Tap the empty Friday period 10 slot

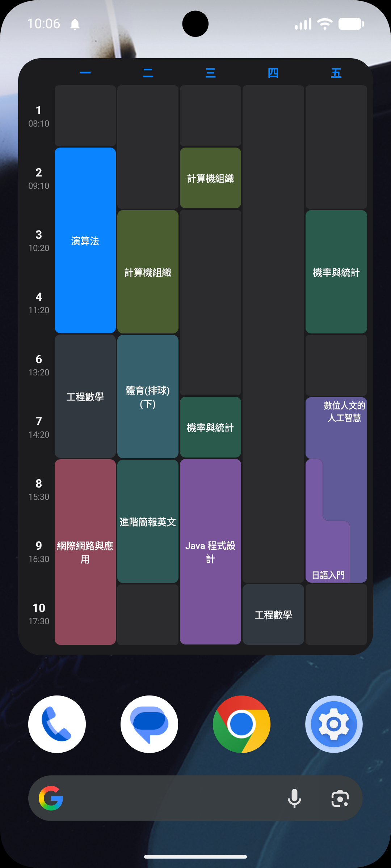(x=336, y=614)
